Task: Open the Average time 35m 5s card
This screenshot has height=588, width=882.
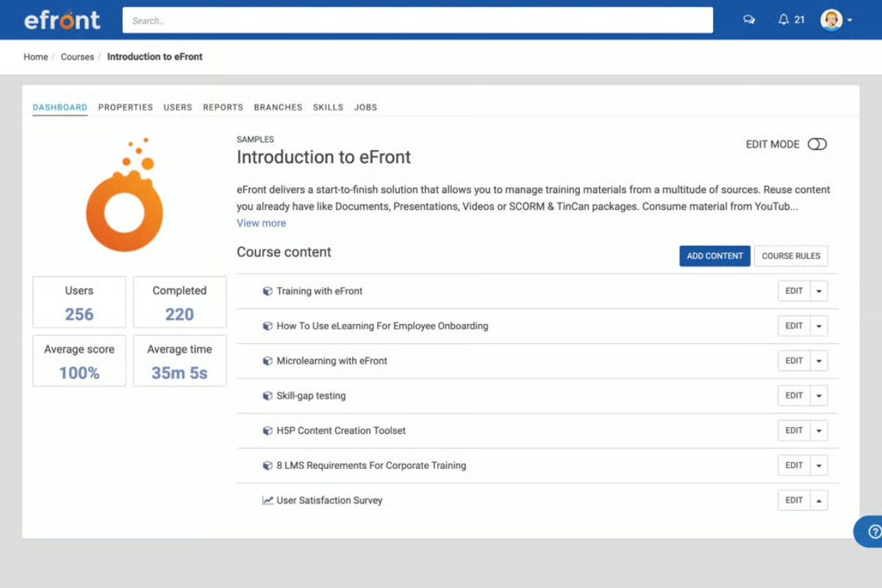Action: tap(179, 361)
